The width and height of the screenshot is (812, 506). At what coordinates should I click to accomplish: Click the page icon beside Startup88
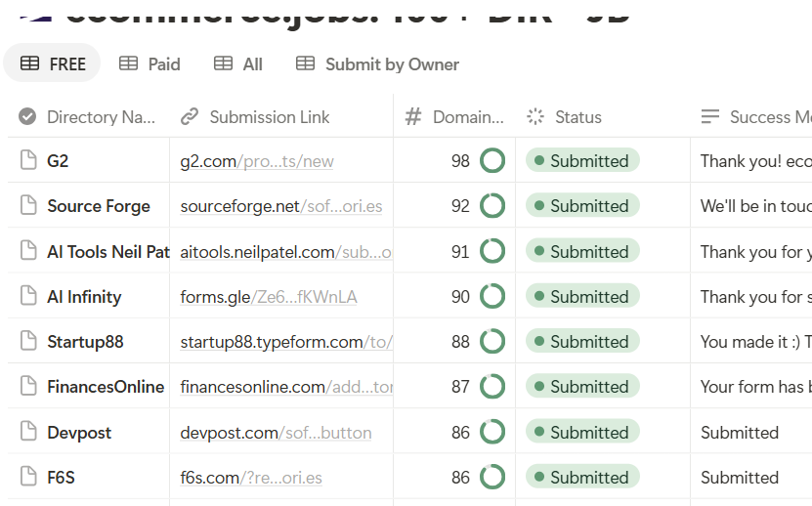click(x=28, y=342)
